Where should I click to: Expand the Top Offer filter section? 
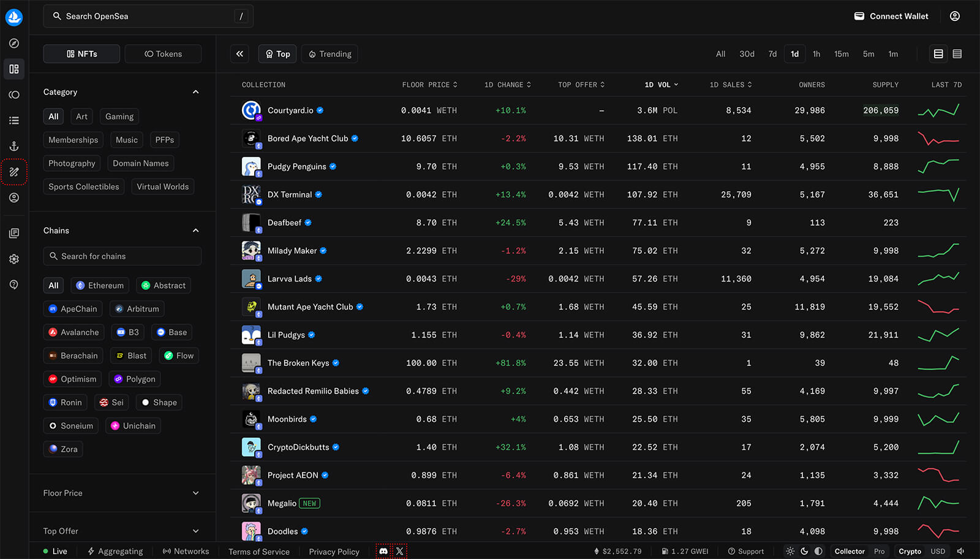(x=195, y=531)
